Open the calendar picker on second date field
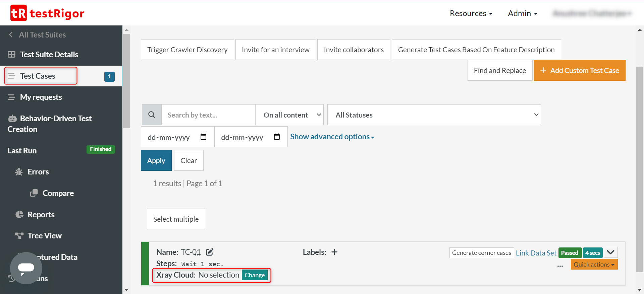644x294 pixels. (277, 137)
